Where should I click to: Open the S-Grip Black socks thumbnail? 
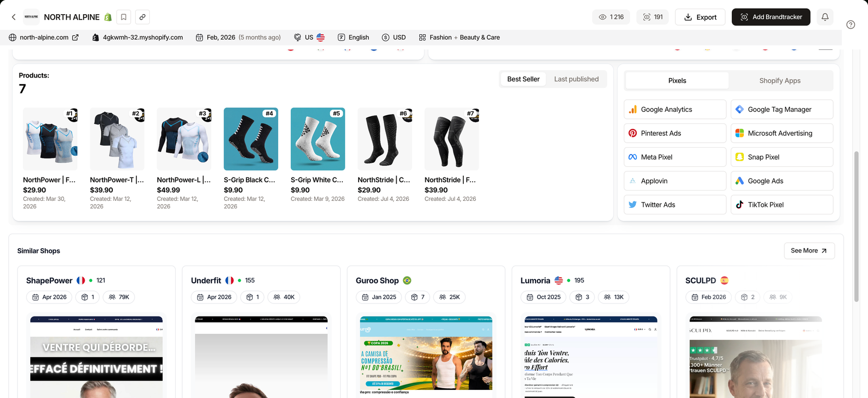pos(251,139)
